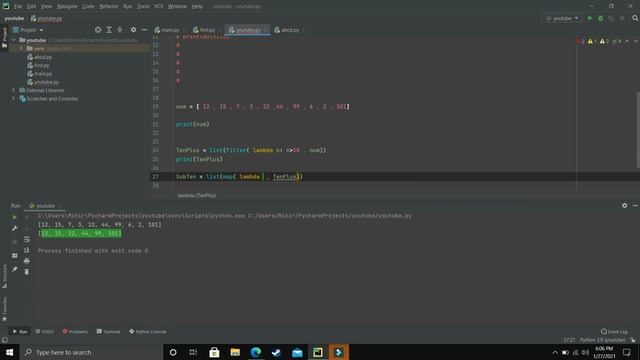Open File Explorer from taskbar
Screen dimensions: 640x360
coord(235,352)
